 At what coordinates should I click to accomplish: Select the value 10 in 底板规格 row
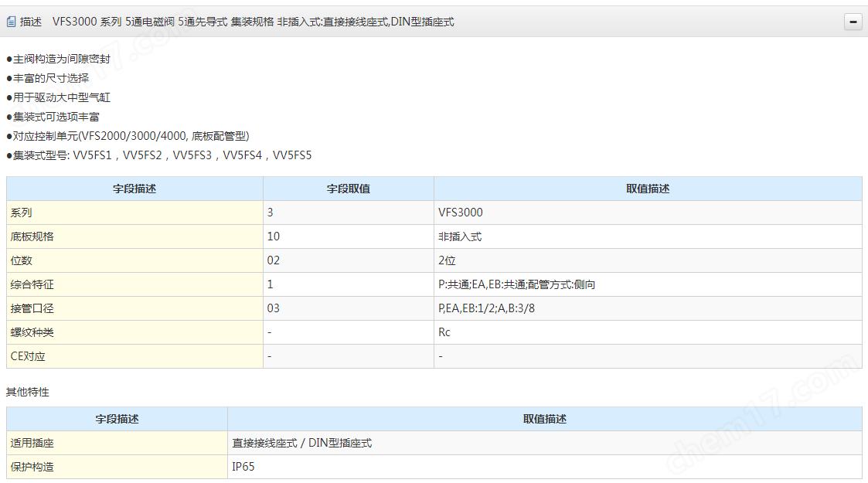point(348,236)
